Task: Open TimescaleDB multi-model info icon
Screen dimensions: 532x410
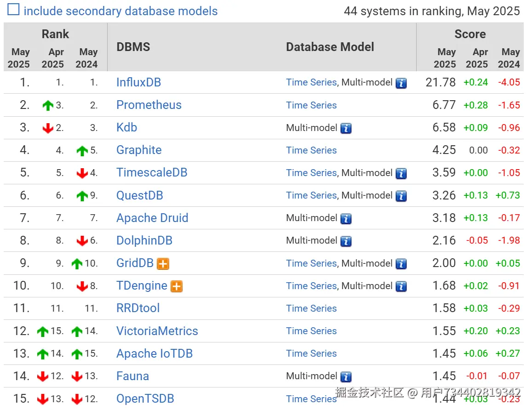Action: (x=401, y=173)
